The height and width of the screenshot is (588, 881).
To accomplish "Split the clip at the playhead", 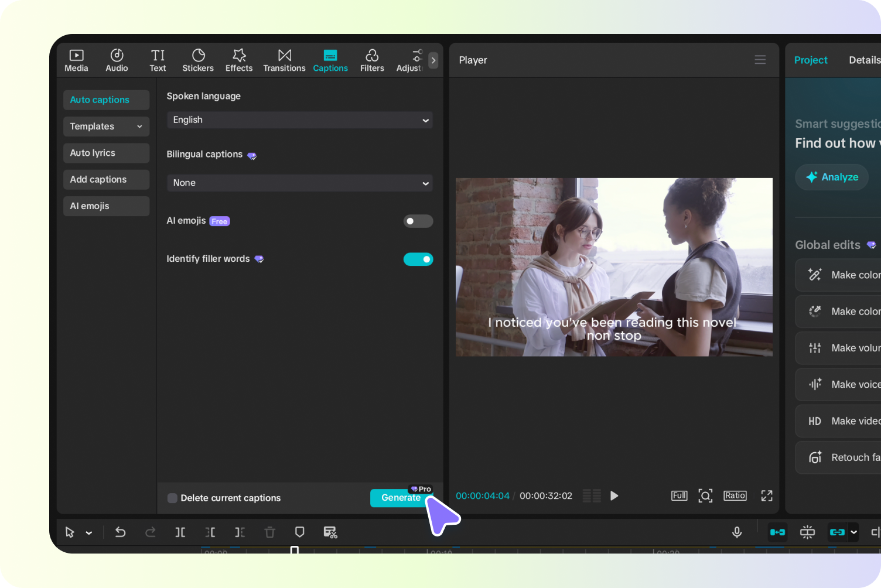I will click(x=180, y=532).
